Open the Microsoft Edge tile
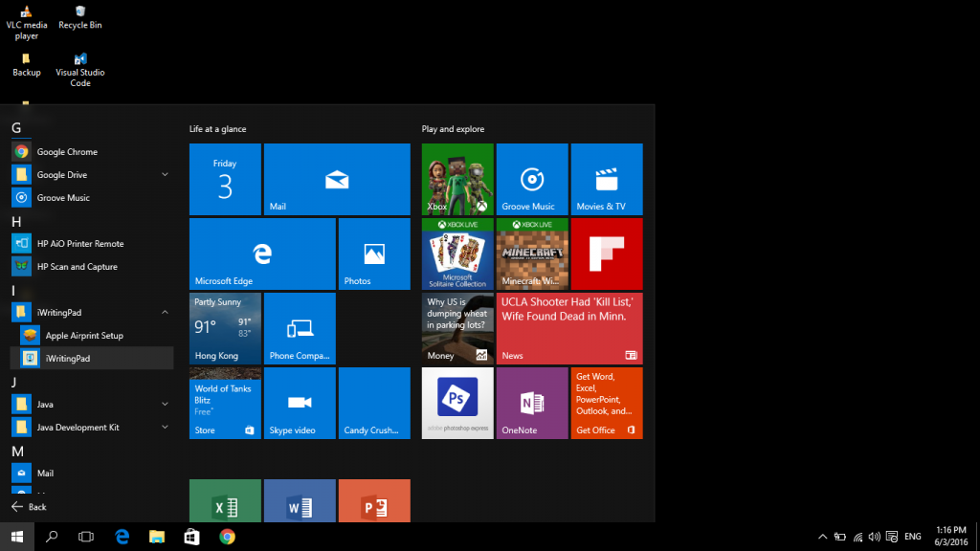Image resolution: width=980 pixels, height=551 pixels. pos(261,253)
